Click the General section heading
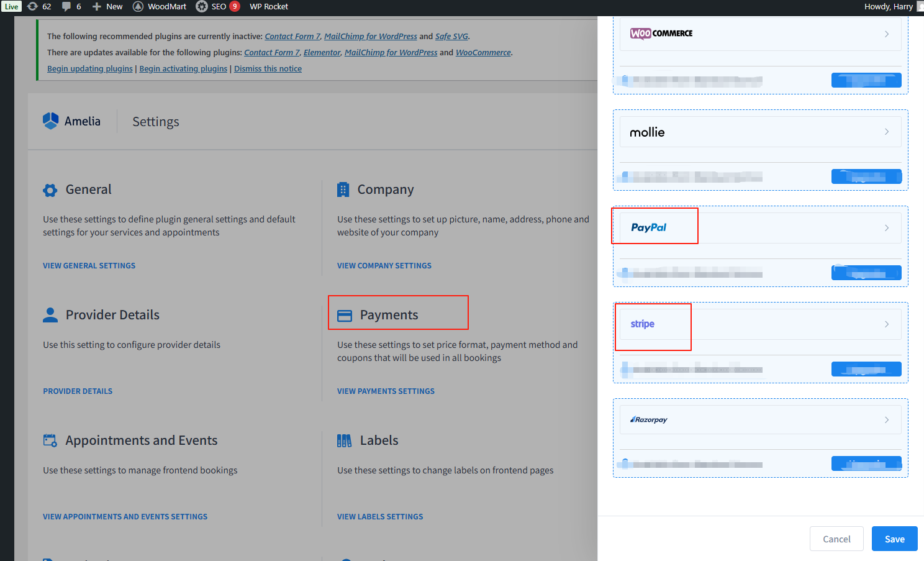 89,189
